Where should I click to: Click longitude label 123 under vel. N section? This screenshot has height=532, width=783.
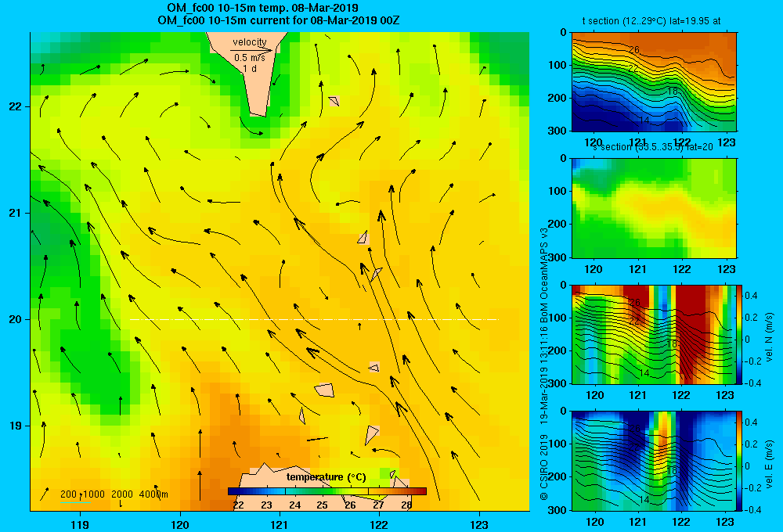(726, 396)
